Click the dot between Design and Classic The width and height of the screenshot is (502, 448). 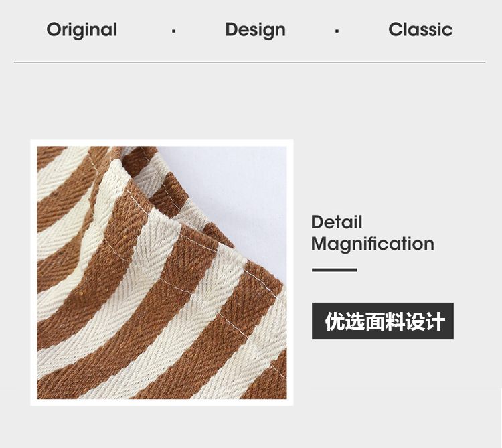[337, 31]
